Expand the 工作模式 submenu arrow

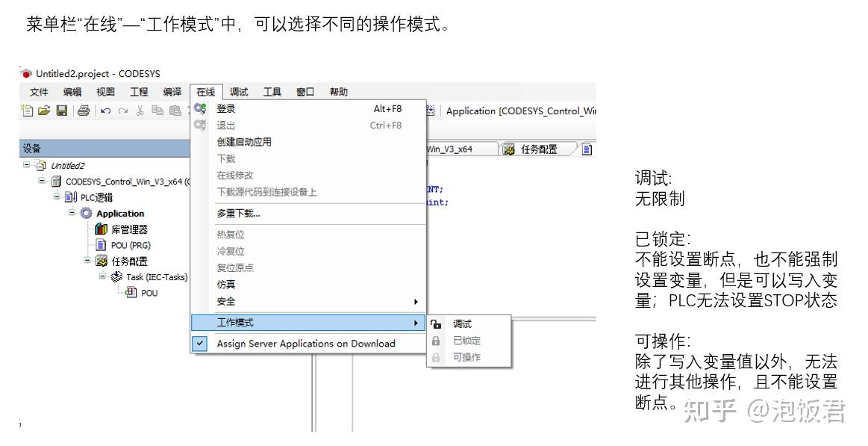point(416,323)
